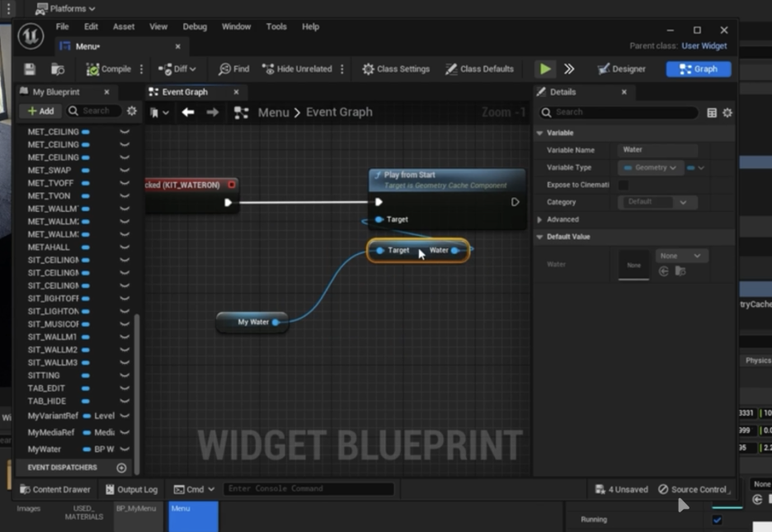Click MyMediaRef type color pill

coord(87,432)
